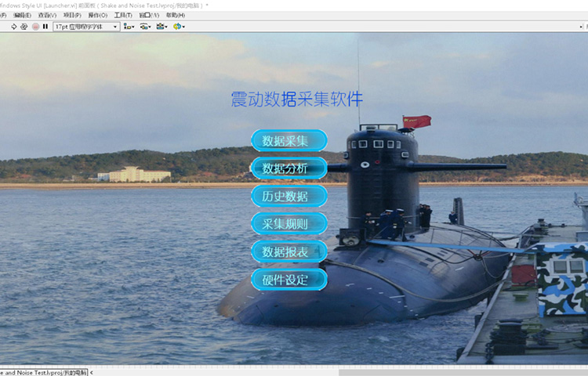Screen dimensions: 588x376
Task: Click the 数据采集 button
Action: coord(289,141)
